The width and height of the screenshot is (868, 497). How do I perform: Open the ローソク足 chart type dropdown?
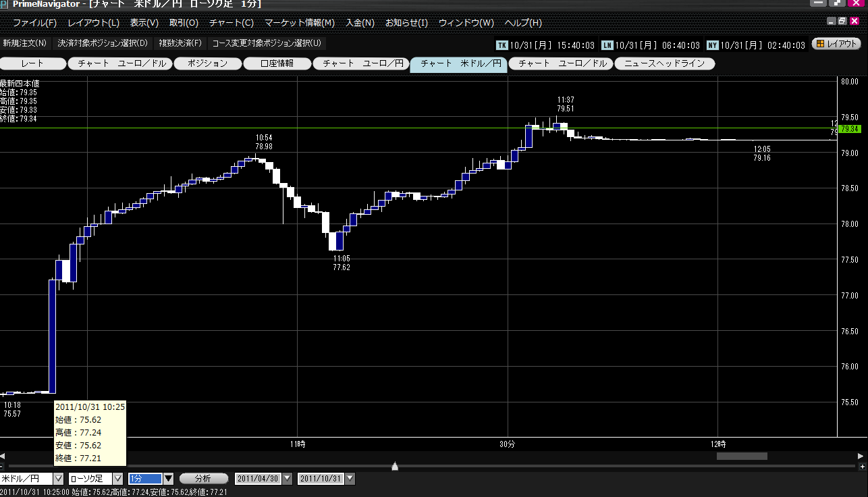pyautogui.click(x=117, y=479)
